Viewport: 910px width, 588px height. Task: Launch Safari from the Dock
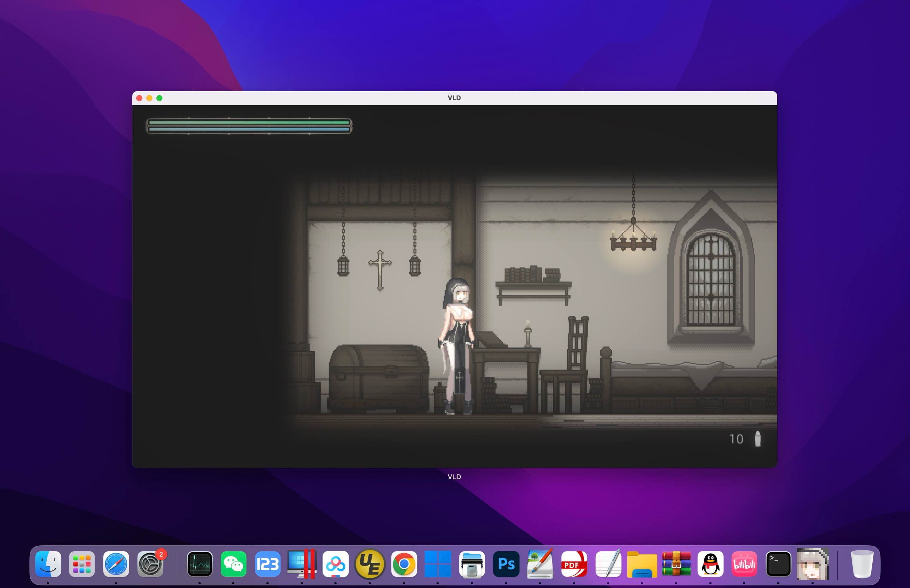(116, 564)
